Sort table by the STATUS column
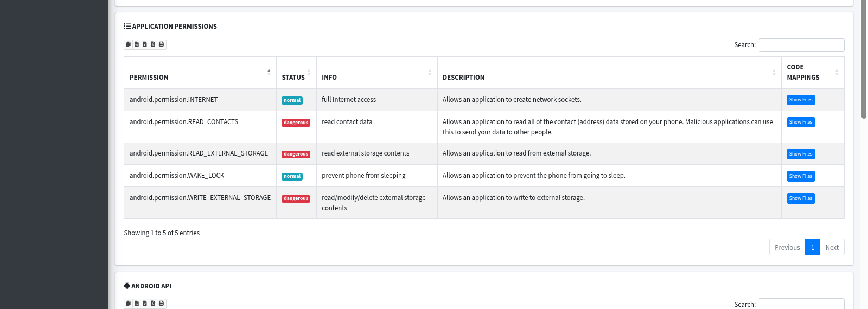 (x=296, y=73)
